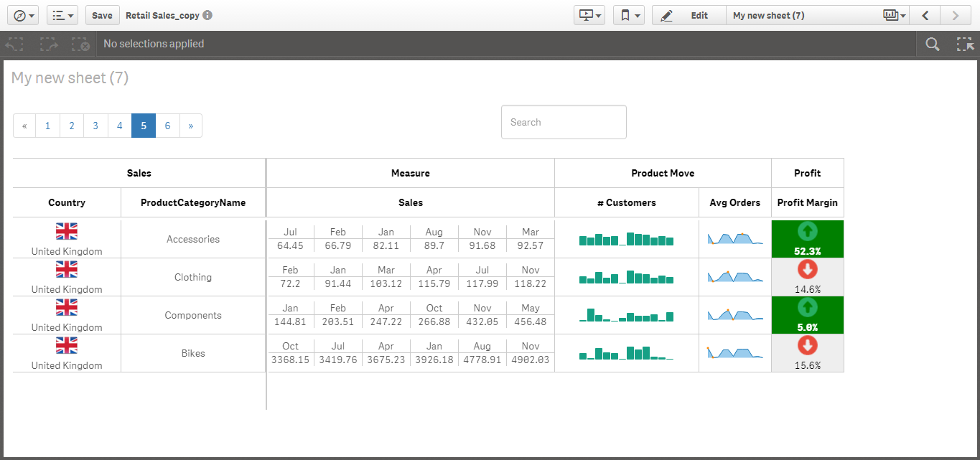
Task: Go to the next sheet arrow
Action: click(x=955, y=15)
